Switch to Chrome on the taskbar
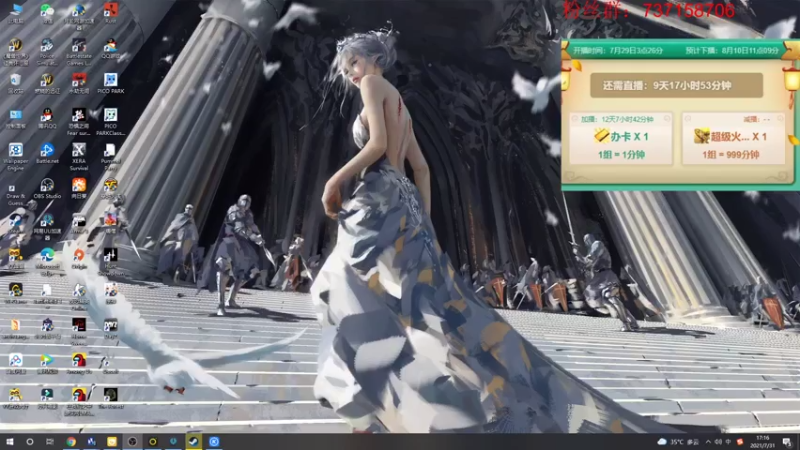The height and width of the screenshot is (450, 800). click(71, 442)
